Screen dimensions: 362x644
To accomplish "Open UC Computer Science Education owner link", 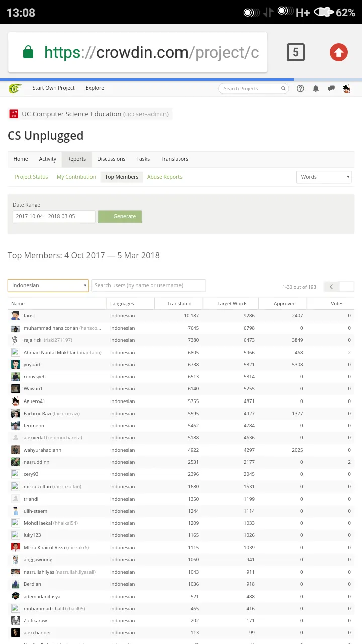I will click(x=95, y=114).
